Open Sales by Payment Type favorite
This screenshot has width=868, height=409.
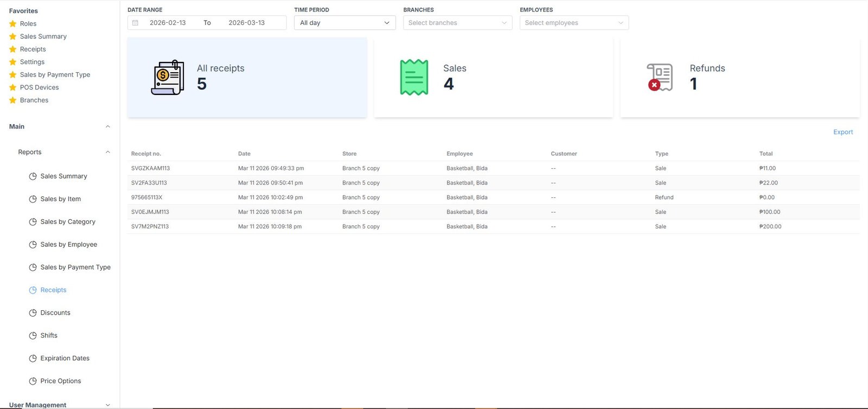point(55,75)
